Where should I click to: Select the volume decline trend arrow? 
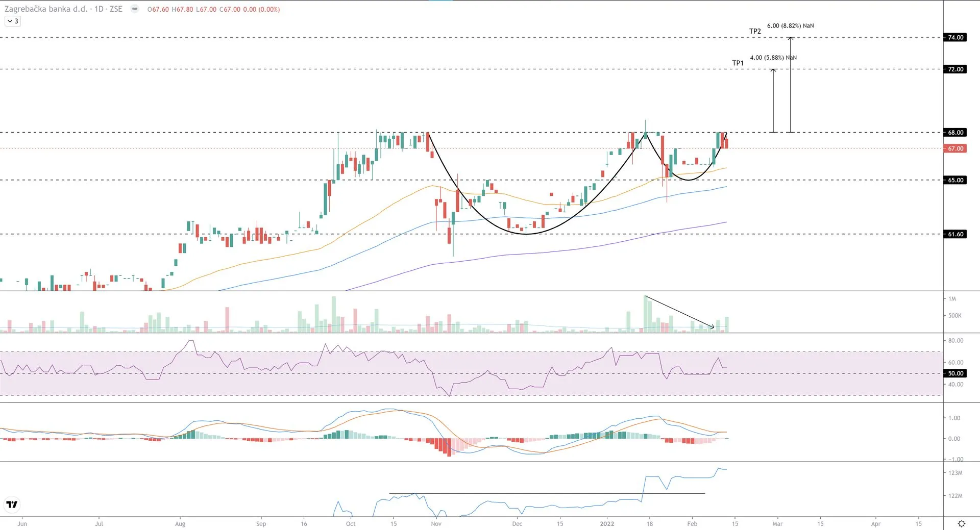tap(679, 312)
